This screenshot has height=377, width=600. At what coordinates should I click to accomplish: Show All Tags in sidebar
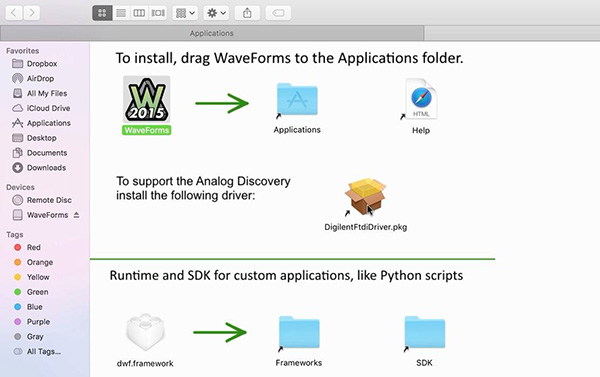(x=43, y=352)
